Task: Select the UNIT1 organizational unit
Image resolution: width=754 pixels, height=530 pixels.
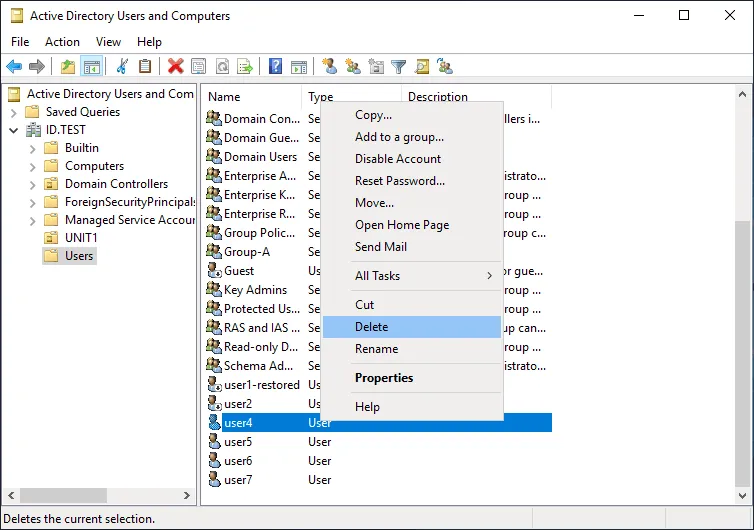Action: tap(81, 238)
